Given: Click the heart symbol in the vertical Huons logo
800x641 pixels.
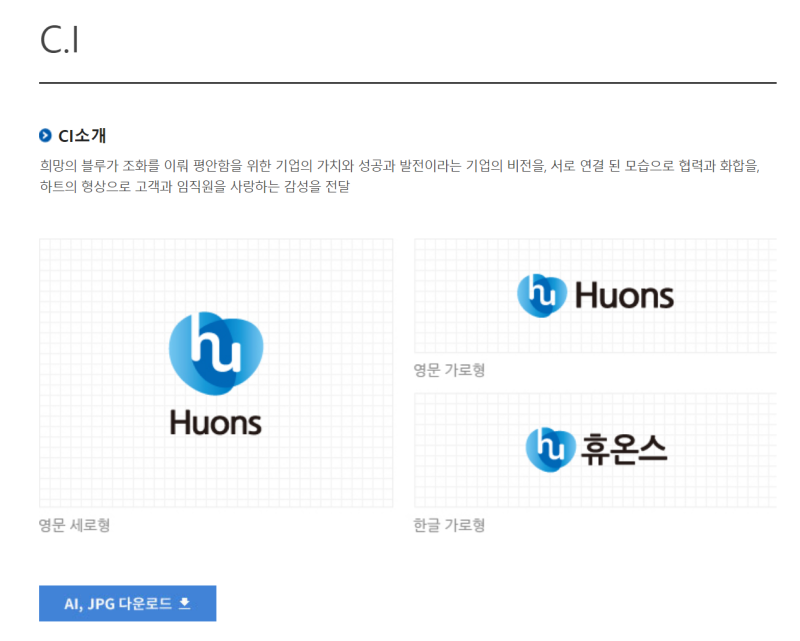Looking at the screenshot, I should 216,355.
